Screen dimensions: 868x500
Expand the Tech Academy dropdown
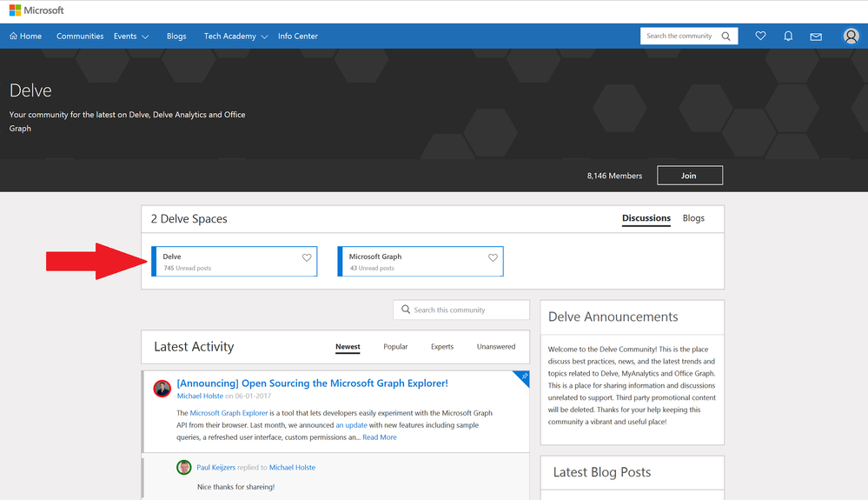point(235,36)
